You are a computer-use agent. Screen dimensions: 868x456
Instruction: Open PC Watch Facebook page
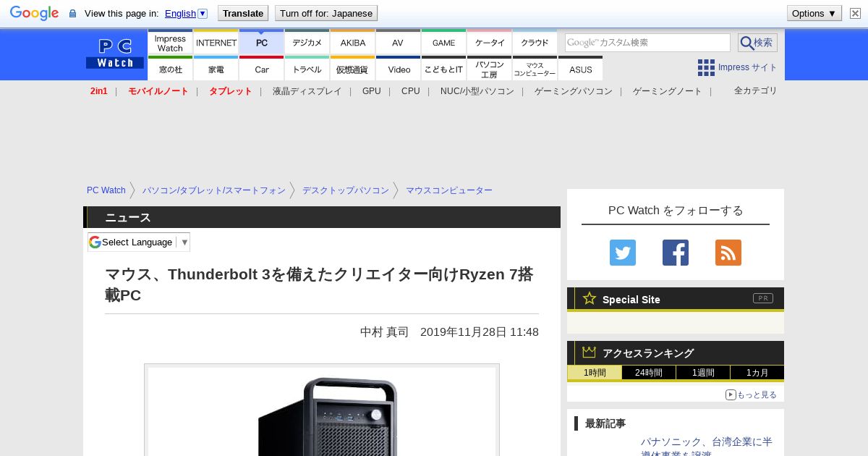pos(676,253)
